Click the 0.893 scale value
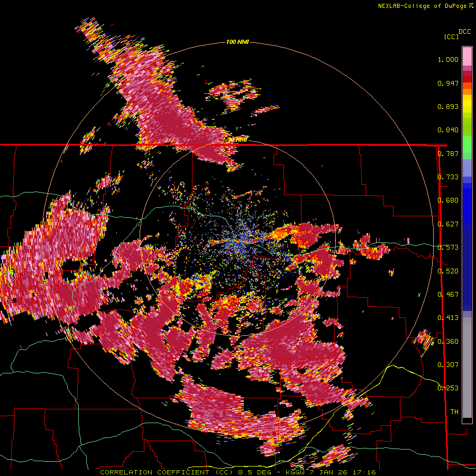Image resolution: width=476 pixels, height=476 pixels. tap(448, 106)
